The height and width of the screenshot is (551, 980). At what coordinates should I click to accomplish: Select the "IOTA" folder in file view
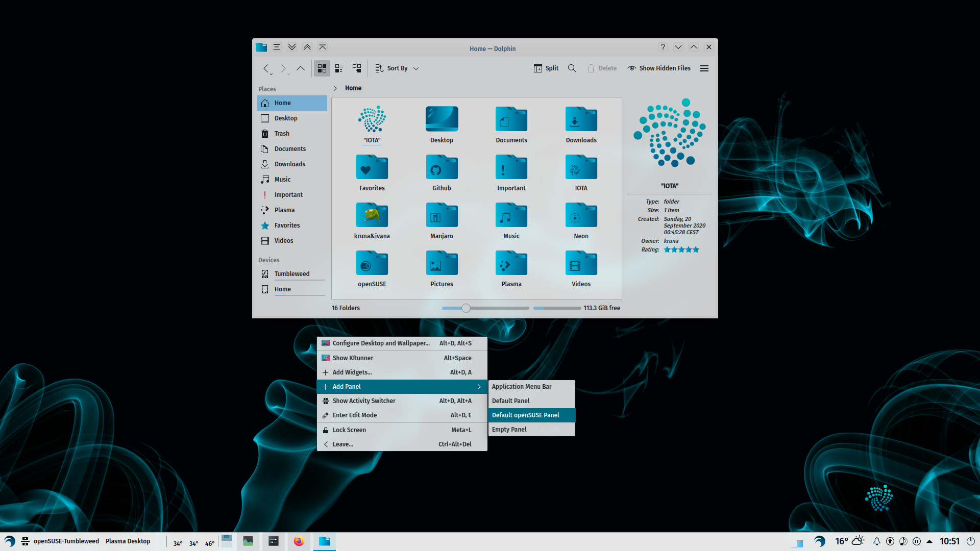pos(372,124)
